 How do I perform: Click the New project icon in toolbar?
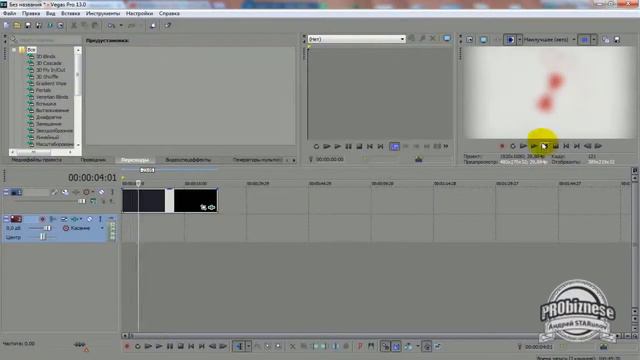6,25
